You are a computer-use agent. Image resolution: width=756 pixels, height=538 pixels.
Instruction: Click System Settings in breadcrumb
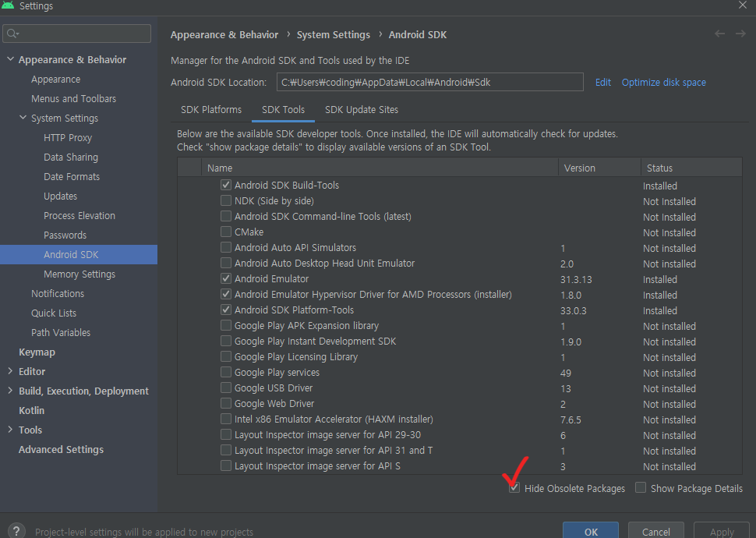click(333, 35)
